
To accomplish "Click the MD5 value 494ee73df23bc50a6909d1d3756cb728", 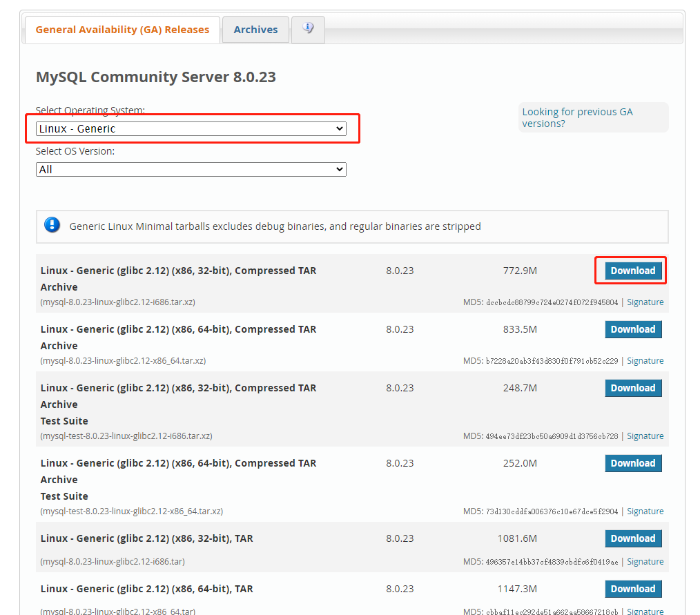I will [552, 436].
